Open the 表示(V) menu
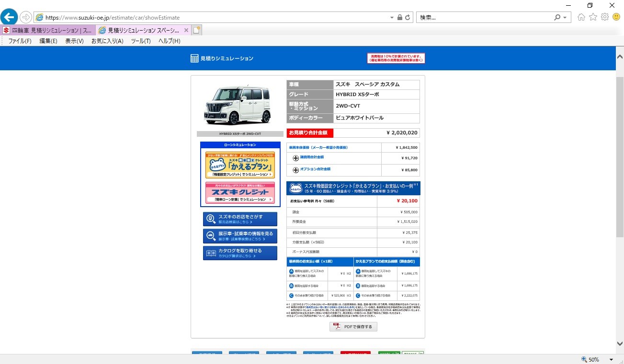This screenshot has height=364, width=624. pos(74,41)
